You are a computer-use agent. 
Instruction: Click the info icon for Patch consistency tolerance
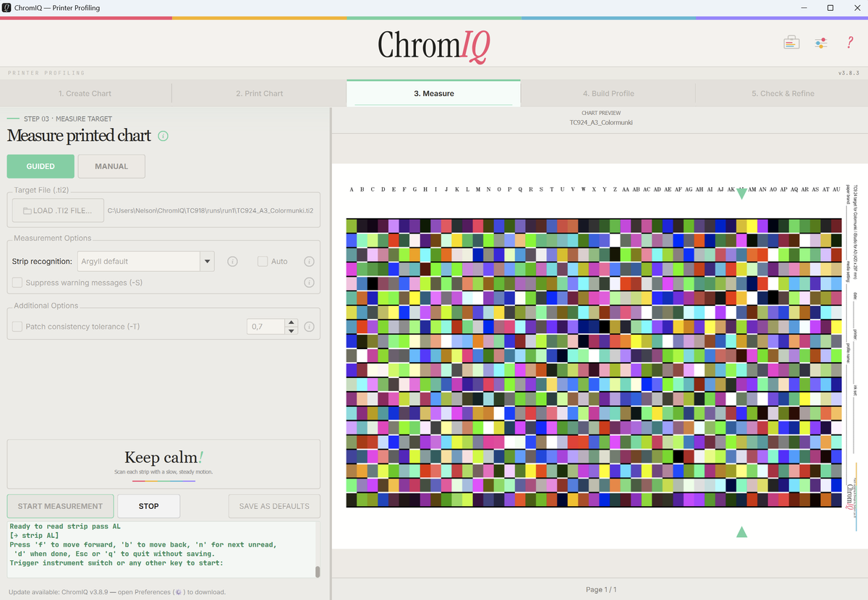tap(309, 327)
